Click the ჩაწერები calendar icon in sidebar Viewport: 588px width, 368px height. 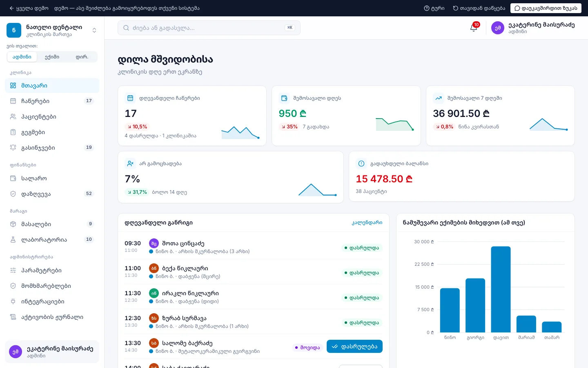13,101
